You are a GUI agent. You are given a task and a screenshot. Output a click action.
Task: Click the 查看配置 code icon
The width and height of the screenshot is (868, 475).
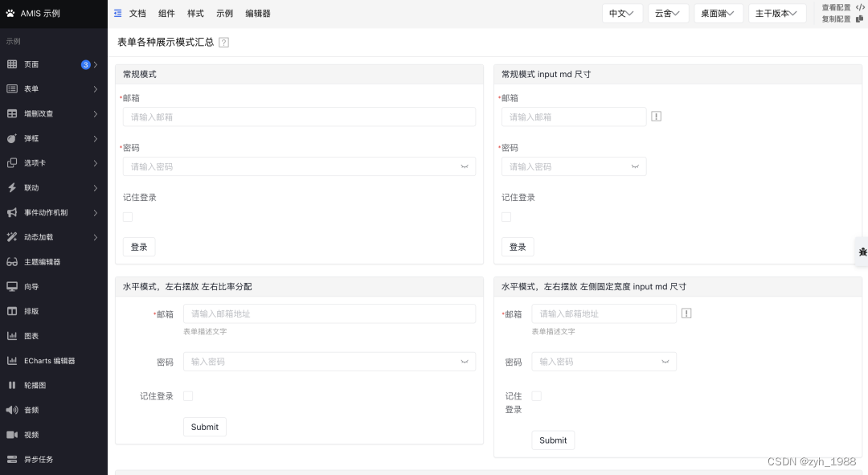click(x=860, y=7)
